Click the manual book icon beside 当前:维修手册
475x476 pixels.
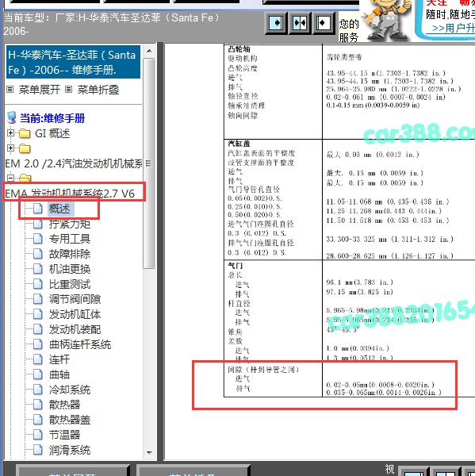pos(12,117)
